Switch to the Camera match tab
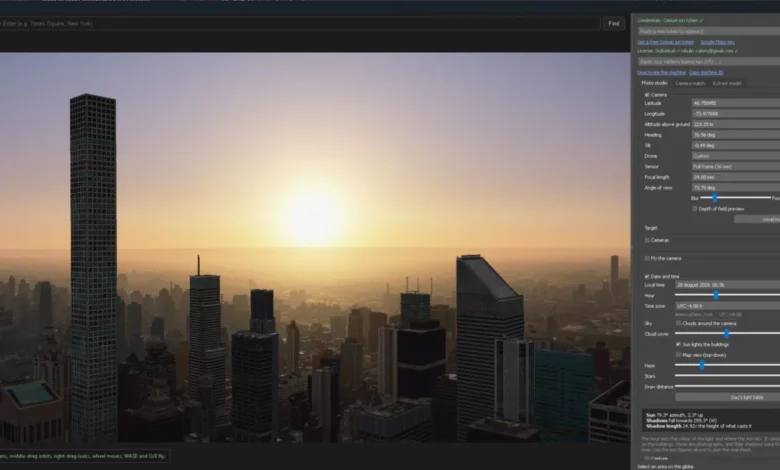Viewport: 780px width, 470px height. pos(690,84)
